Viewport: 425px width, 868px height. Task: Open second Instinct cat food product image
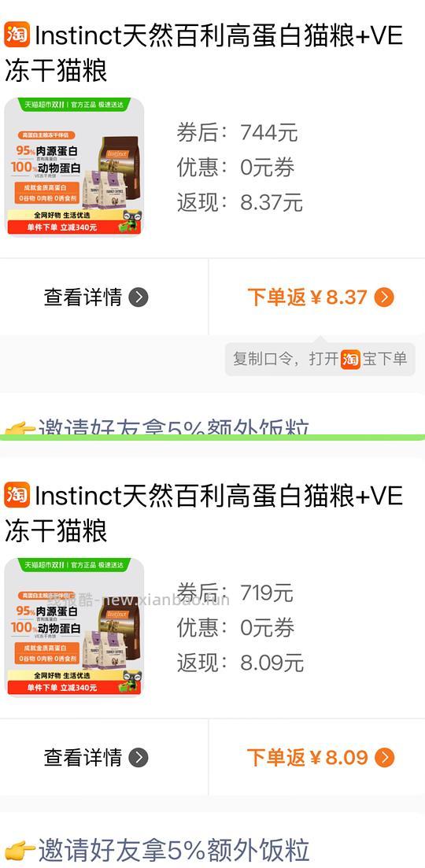pyautogui.click(x=74, y=626)
